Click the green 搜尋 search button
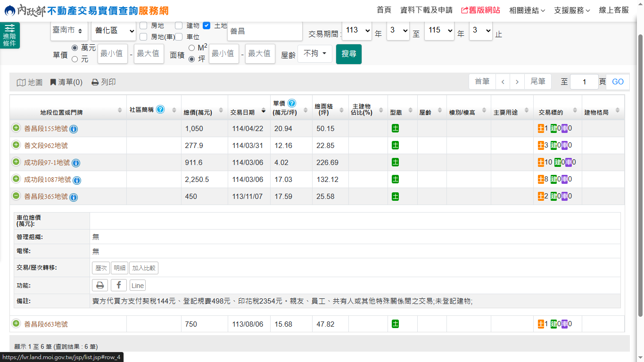Screen dimensions: 644x362 click(349, 54)
